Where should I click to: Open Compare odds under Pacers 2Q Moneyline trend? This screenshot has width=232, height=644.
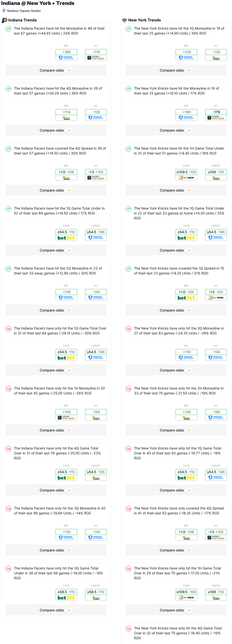pos(56,310)
